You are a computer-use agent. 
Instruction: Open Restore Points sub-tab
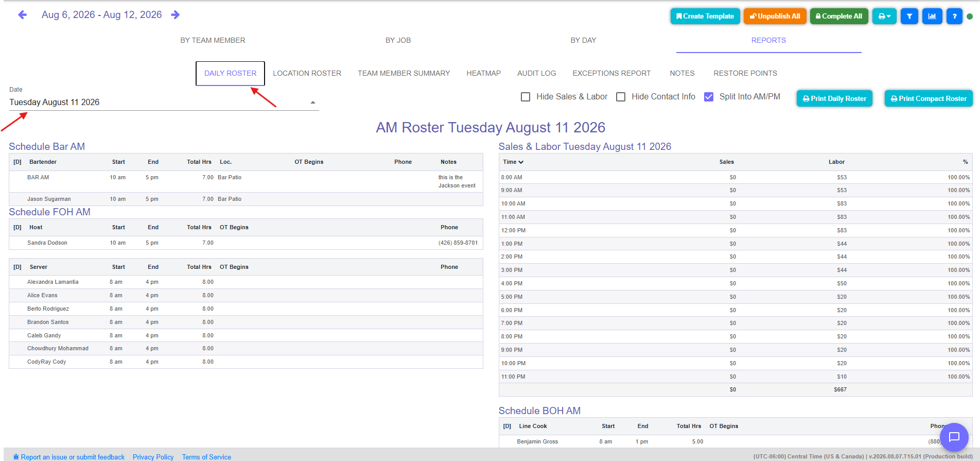coord(745,73)
